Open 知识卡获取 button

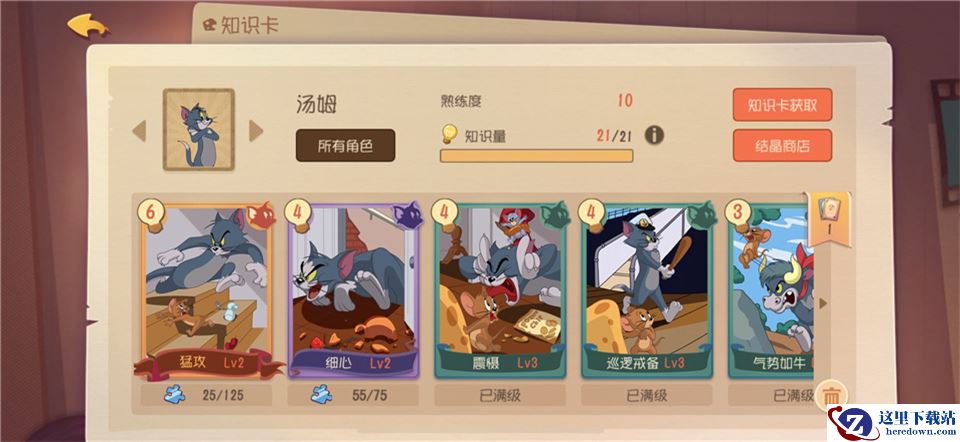click(x=782, y=105)
